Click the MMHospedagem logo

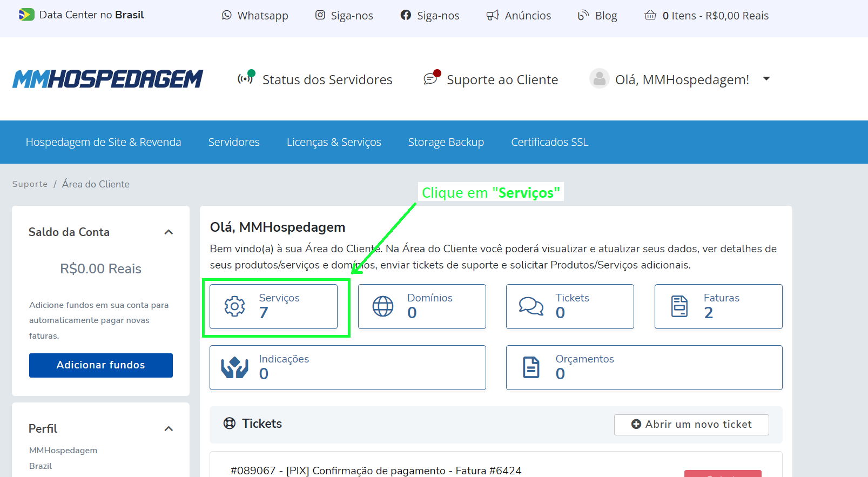(107, 79)
